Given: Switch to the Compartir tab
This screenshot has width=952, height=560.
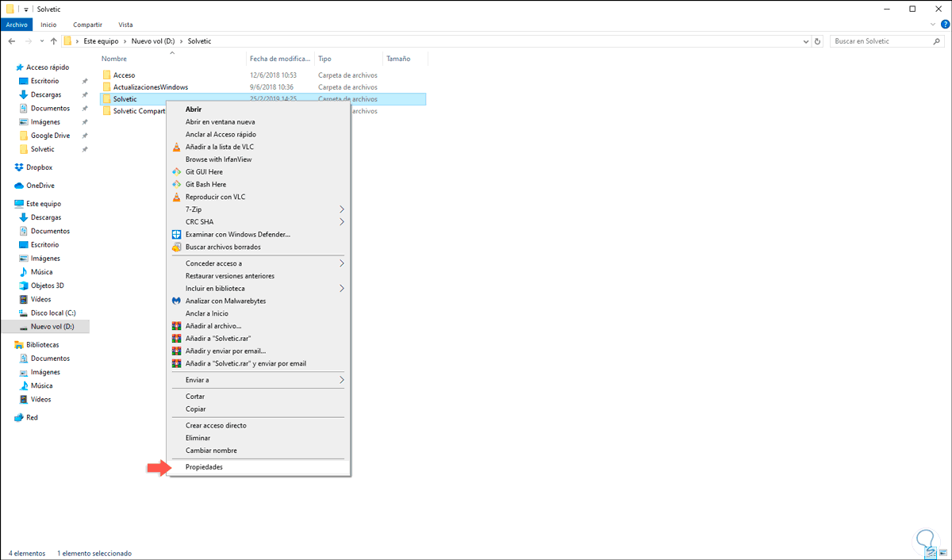Looking at the screenshot, I should [88, 25].
